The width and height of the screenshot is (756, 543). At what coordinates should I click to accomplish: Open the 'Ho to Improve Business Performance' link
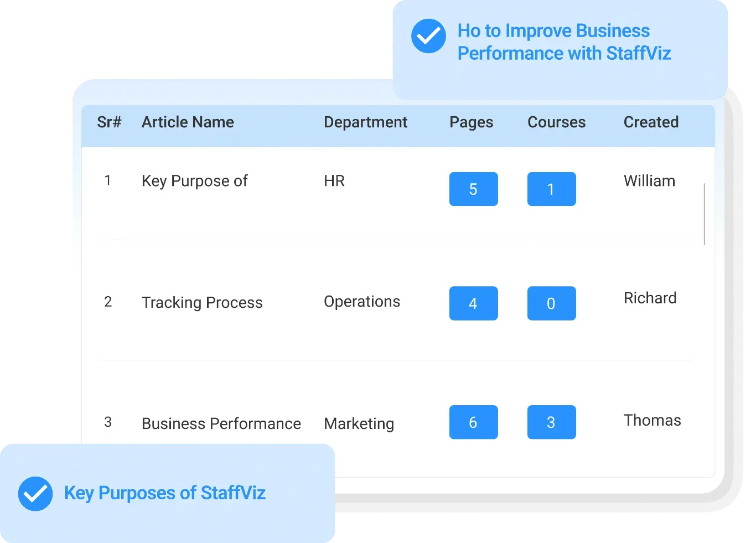click(x=563, y=42)
